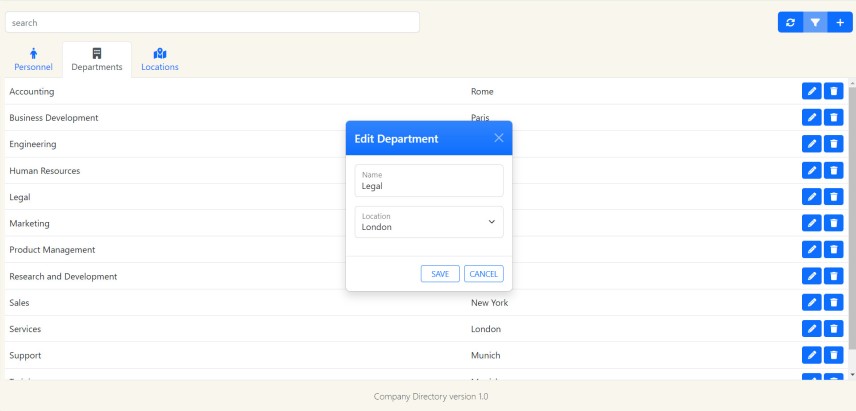Edit the Accounting department pencil icon
856x411 pixels.
811,91
